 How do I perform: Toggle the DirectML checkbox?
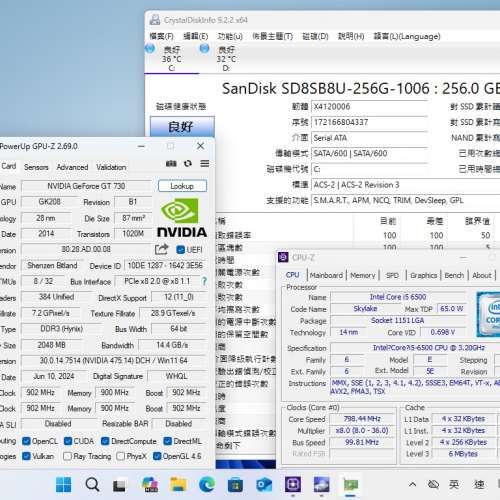[167, 441]
